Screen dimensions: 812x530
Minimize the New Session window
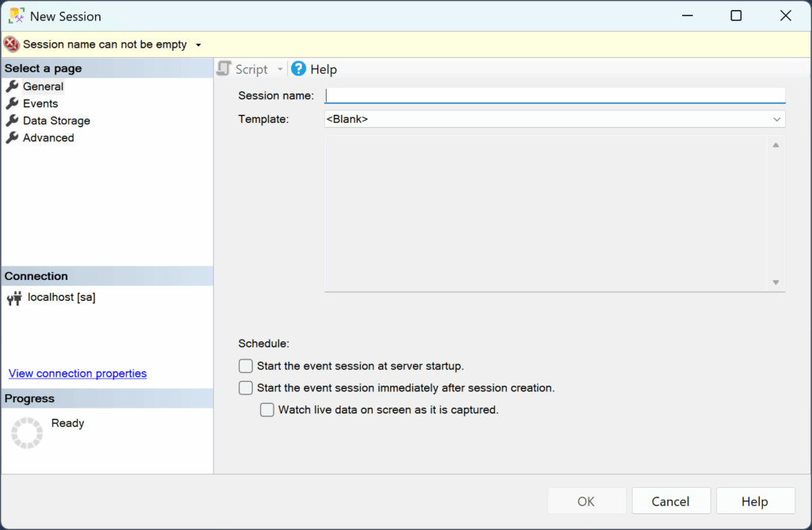[x=688, y=16]
